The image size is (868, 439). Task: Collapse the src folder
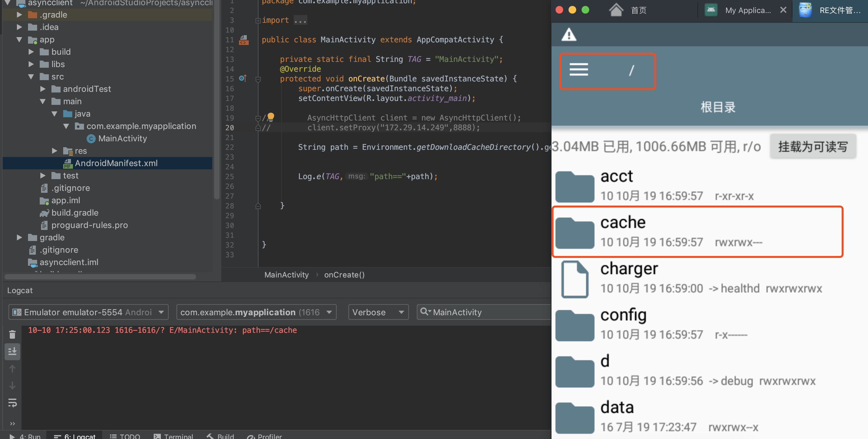(x=31, y=77)
